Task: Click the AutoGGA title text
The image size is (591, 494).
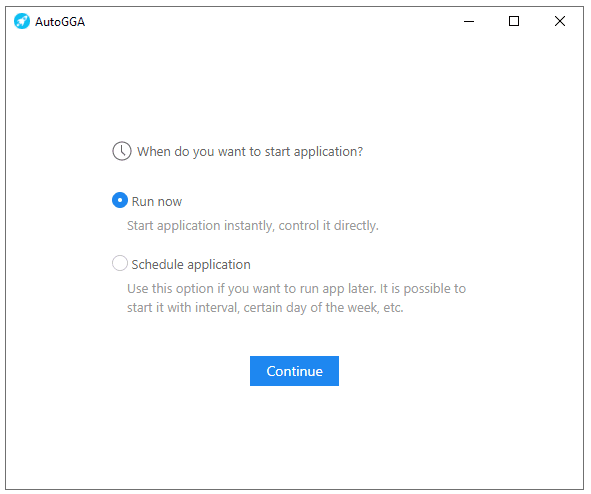Action: 60,22
